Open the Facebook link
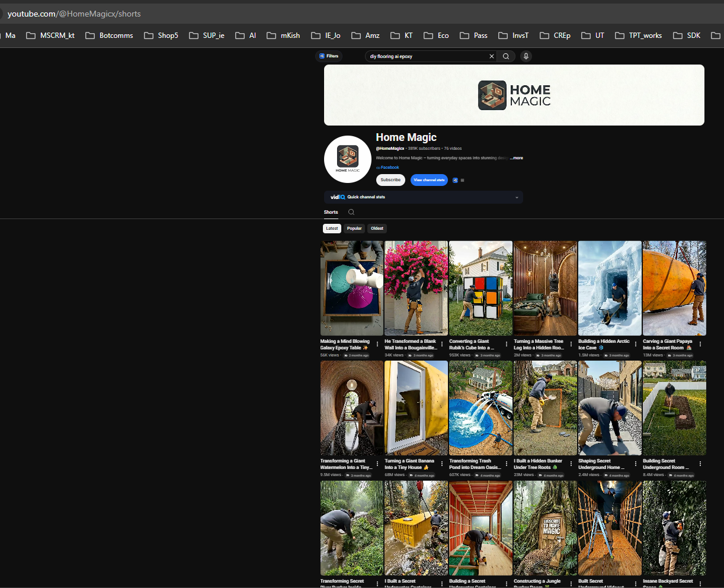 [390, 168]
